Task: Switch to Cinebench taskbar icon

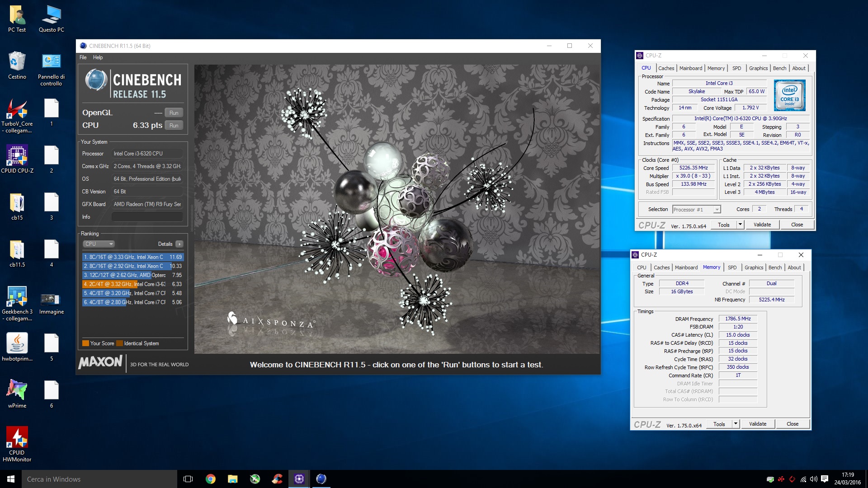Action: [x=321, y=479]
